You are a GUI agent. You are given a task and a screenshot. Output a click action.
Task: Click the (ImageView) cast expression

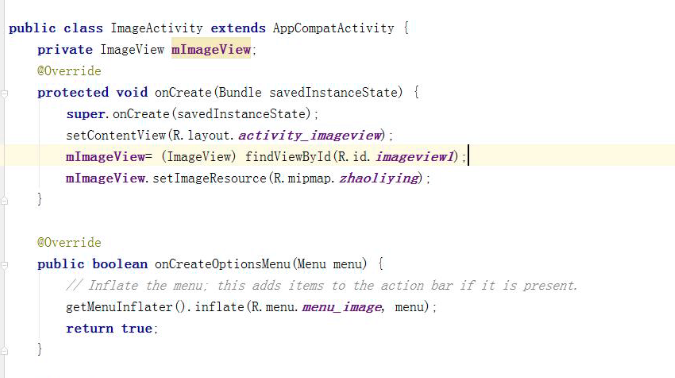pyautogui.click(x=199, y=157)
